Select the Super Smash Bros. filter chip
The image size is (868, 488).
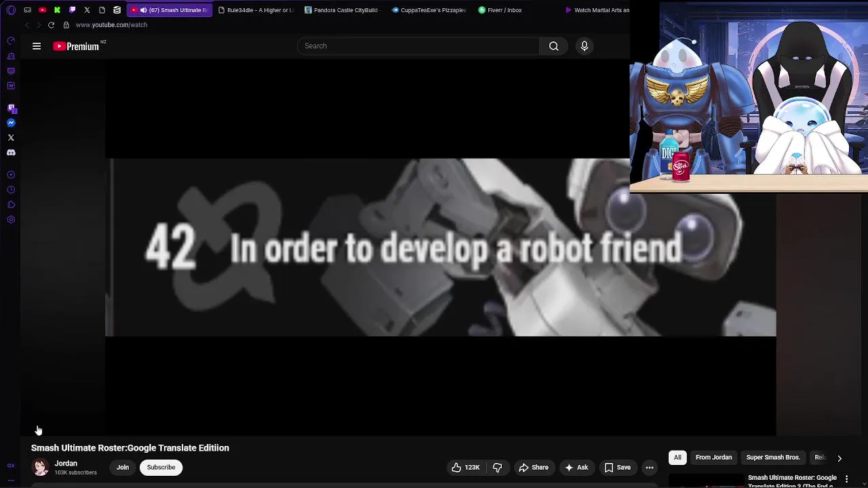[773, 457]
